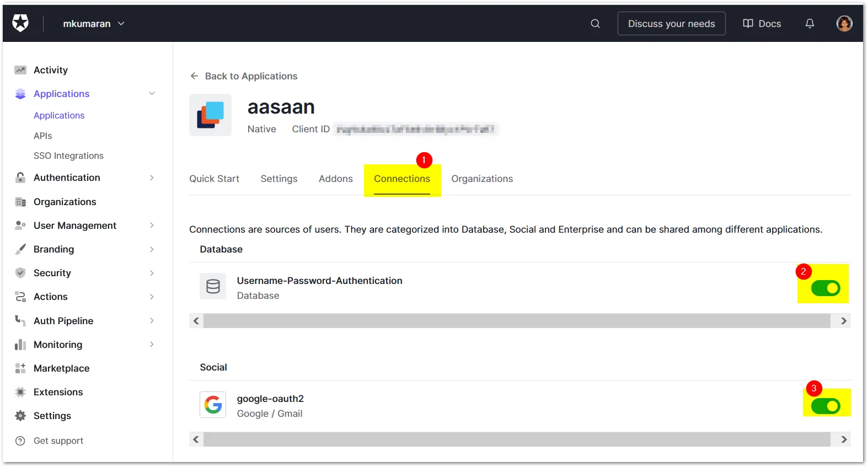Open Marketplace in the sidebar
Viewport: 868px width, 467px height.
pos(61,368)
